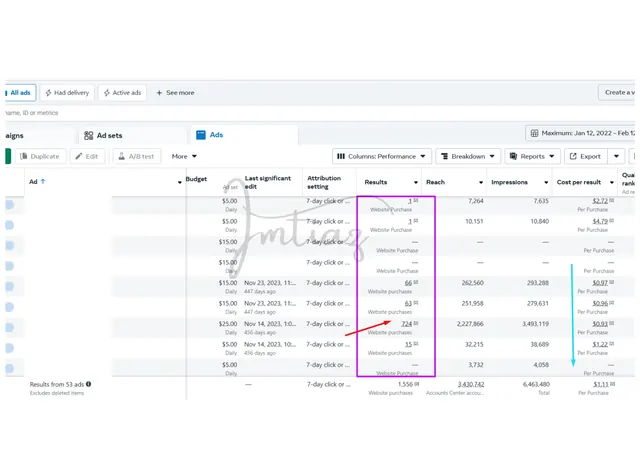The image size is (640, 452).
Task: Click the 10,840 impressions cell
Action: click(x=540, y=221)
